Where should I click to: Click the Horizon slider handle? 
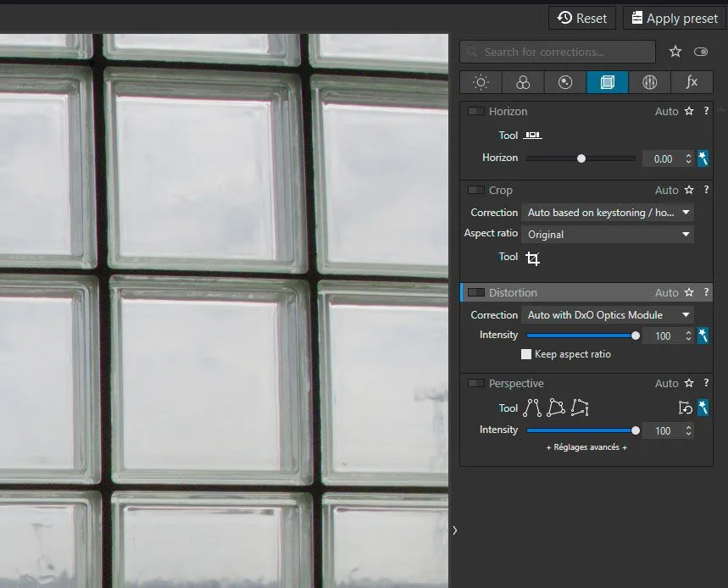(x=581, y=158)
